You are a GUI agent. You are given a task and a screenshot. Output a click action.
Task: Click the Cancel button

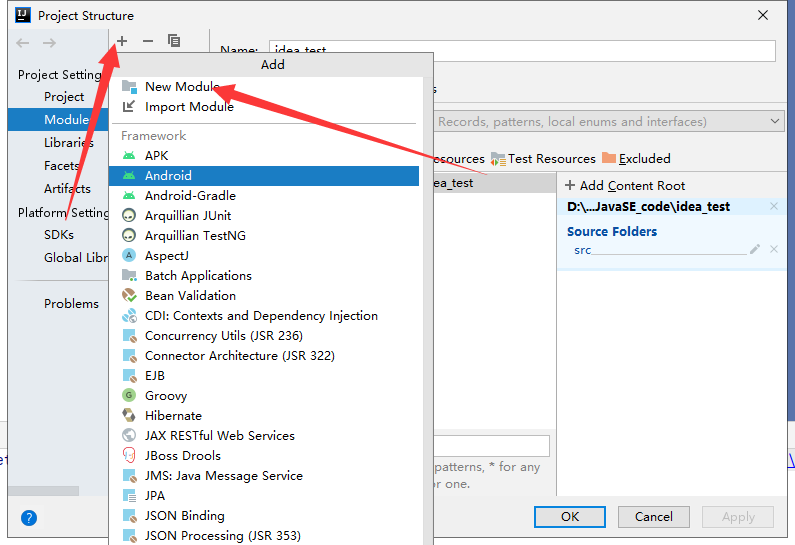pyautogui.click(x=654, y=517)
